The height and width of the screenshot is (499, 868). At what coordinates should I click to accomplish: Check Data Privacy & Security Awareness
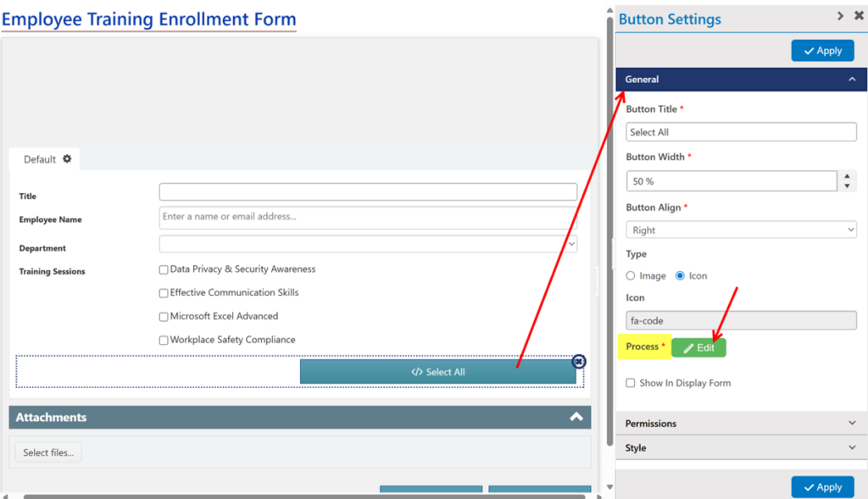click(164, 269)
